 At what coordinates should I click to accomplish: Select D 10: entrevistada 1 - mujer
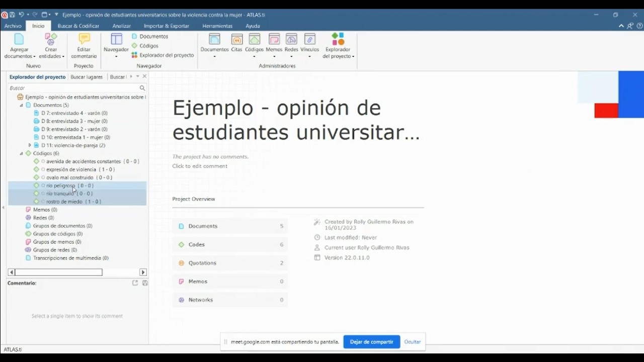click(72, 137)
